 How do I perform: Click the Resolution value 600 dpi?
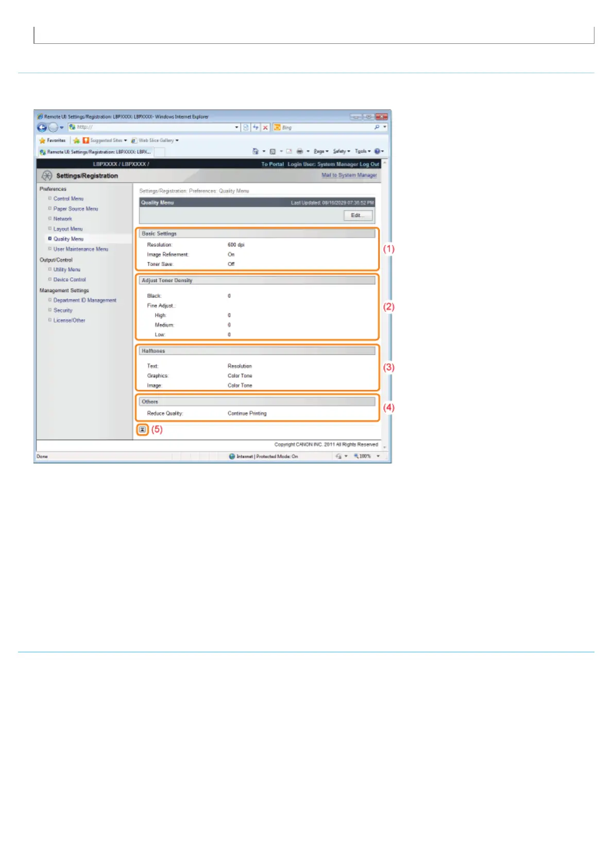pyautogui.click(x=236, y=245)
